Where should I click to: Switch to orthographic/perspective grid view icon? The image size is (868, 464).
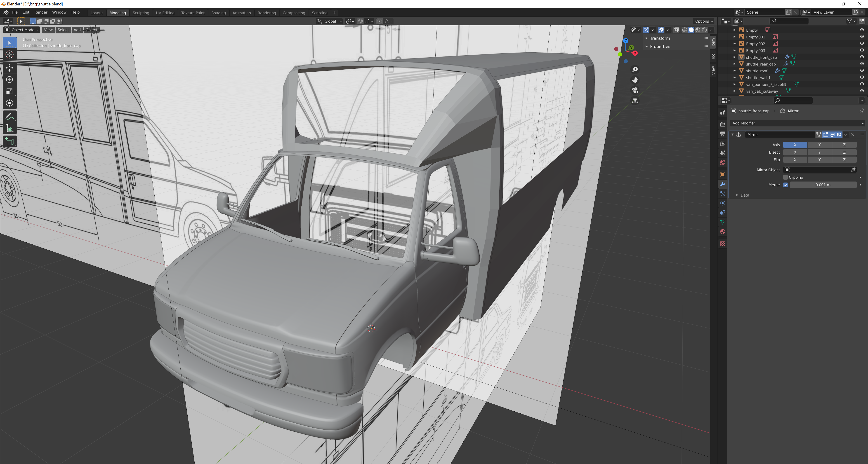point(635,101)
